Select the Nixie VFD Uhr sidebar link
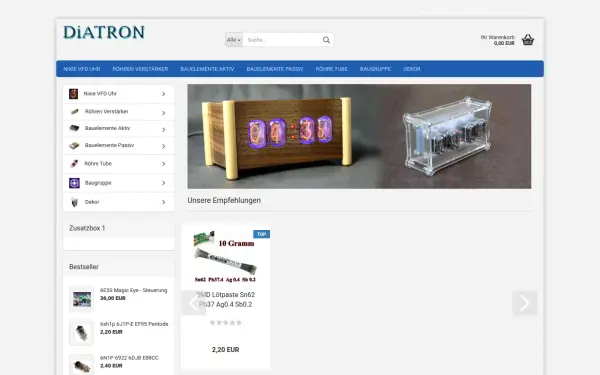The width and height of the screenshot is (600, 375). (100, 93)
